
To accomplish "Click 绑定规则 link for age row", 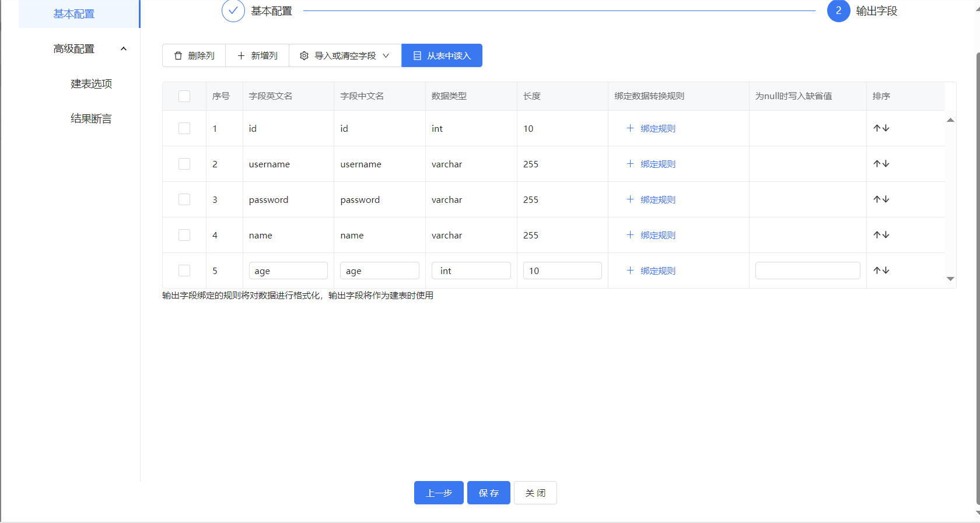I will (x=658, y=271).
